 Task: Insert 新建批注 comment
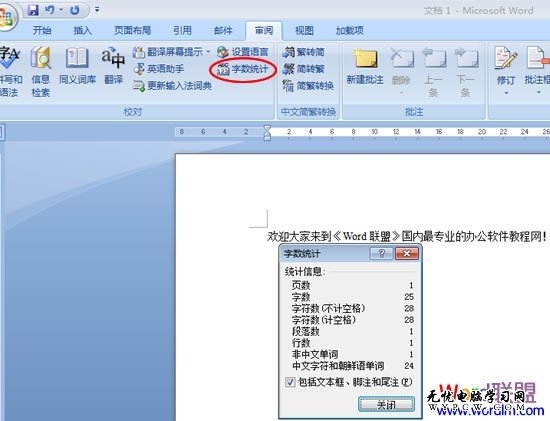[365, 67]
